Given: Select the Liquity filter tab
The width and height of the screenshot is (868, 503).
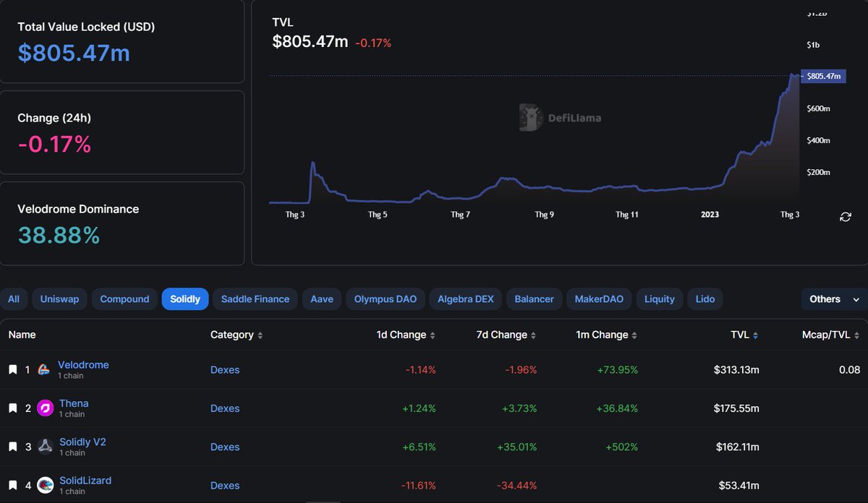Looking at the screenshot, I should [x=660, y=299].
